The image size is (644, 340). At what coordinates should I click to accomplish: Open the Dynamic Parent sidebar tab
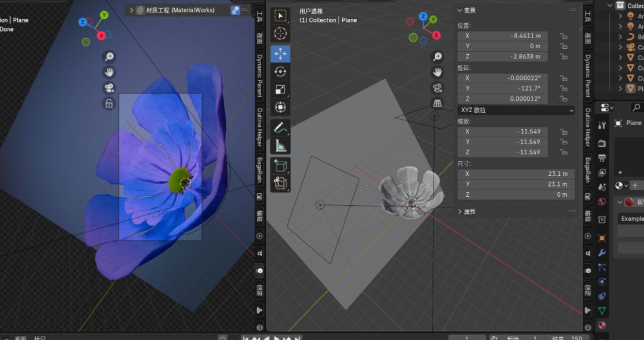(259, 76)
